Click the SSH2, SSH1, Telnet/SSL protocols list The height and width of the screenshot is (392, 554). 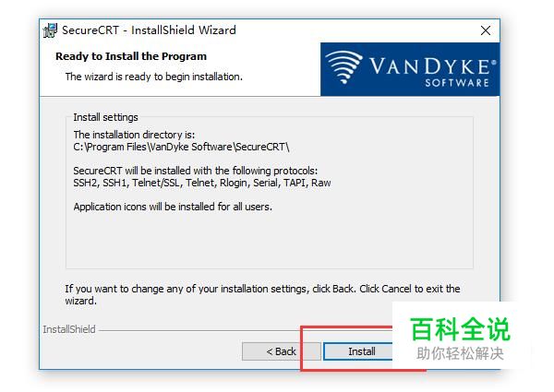point(202,183)
